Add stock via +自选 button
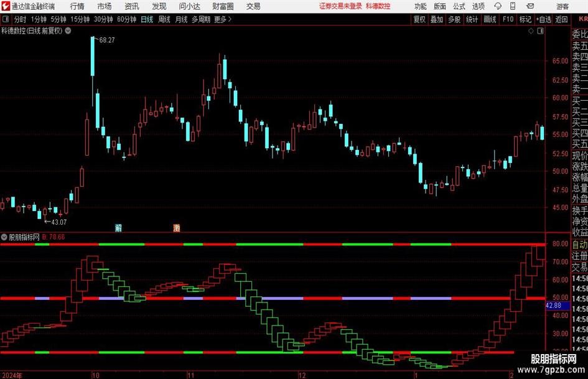 tap(544, 19)
